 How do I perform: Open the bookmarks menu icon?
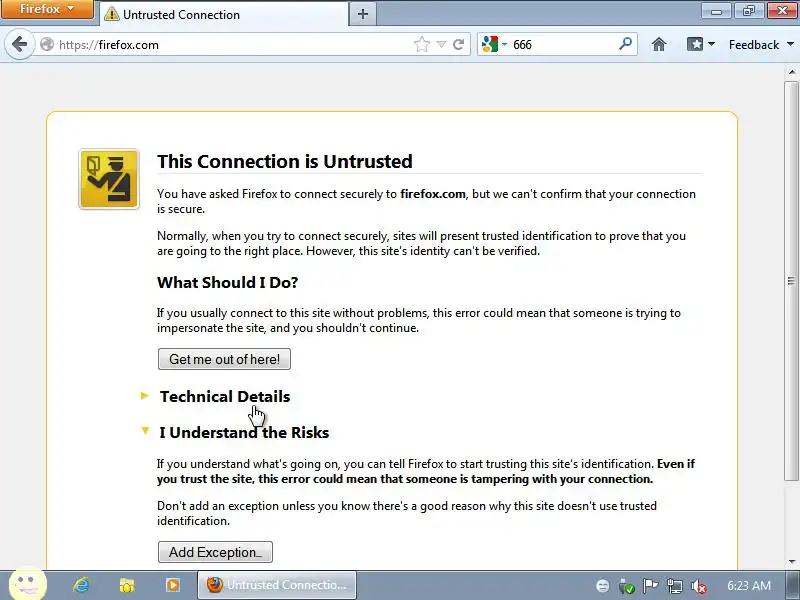click(700, 44)
